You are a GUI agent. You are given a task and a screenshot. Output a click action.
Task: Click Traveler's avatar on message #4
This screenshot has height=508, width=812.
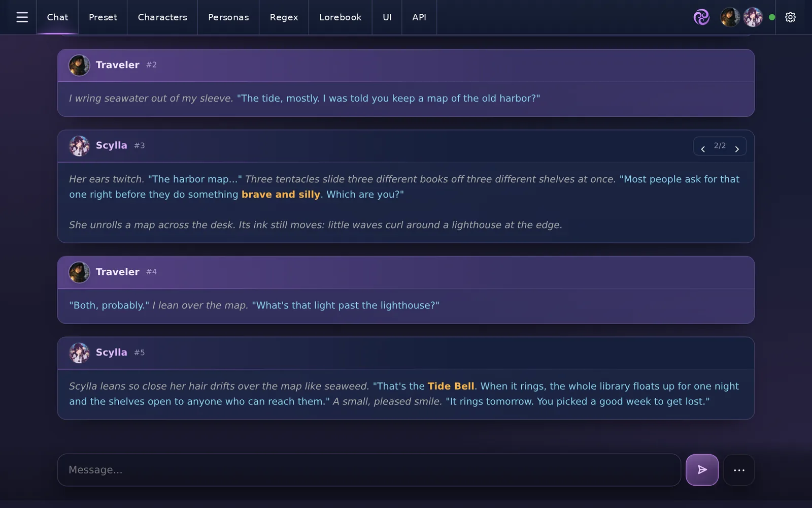pyautogui.click(x=79, y=272)
